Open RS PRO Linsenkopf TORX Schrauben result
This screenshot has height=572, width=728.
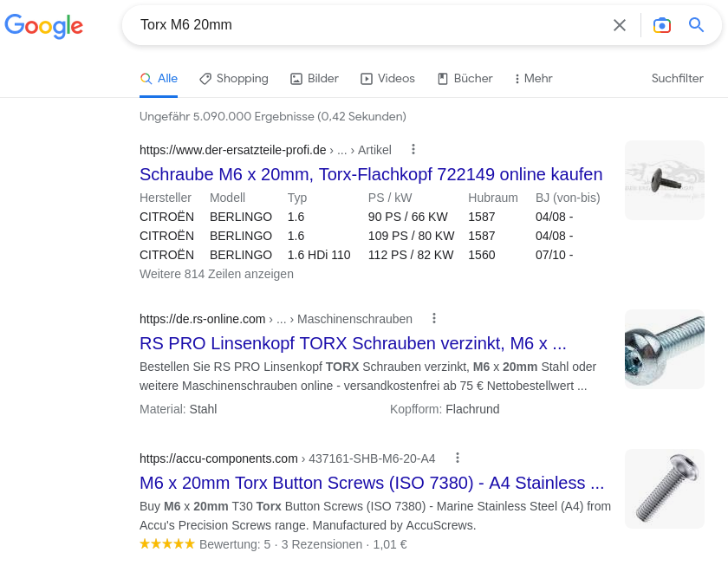(353, 343)
